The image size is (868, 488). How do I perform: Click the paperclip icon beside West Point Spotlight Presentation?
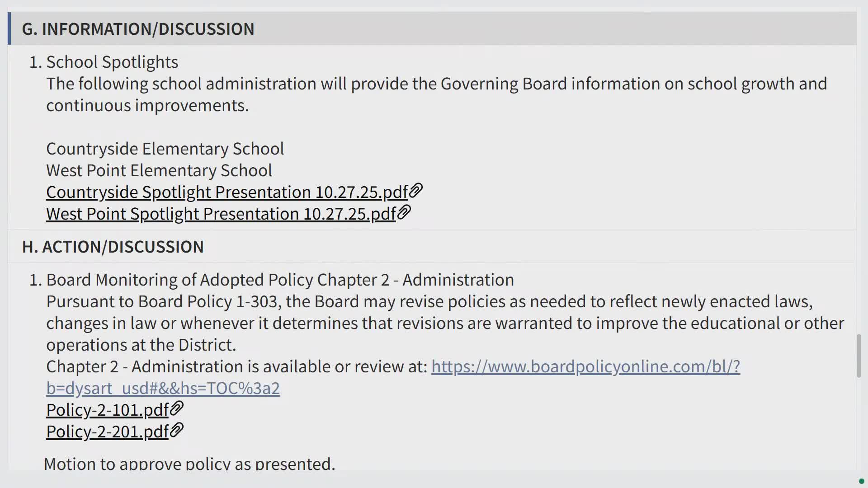pyautogui.click(x=404, y=212)
